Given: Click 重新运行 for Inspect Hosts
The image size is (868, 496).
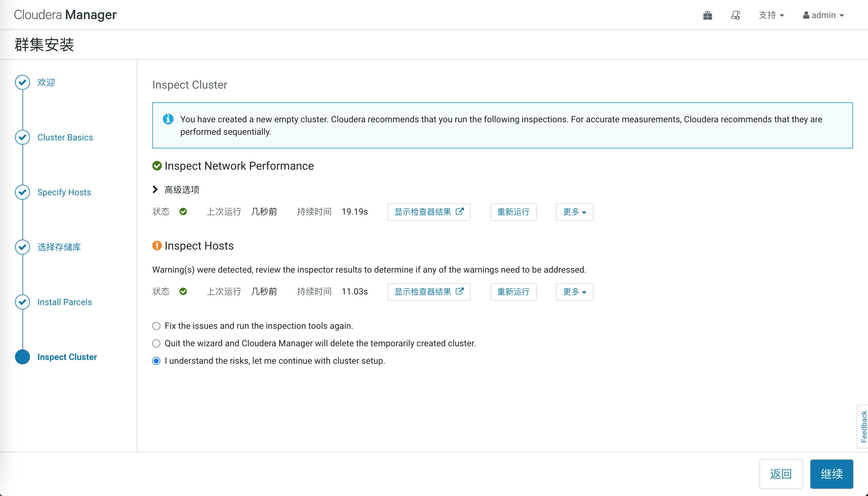Looking at the screenshot, I should coord(513,292).
